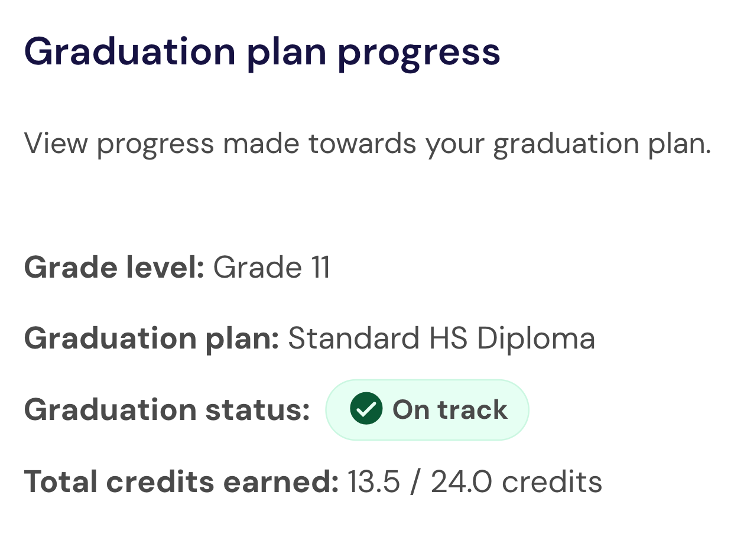Click the word Standard in the plan name

[x=353, y=338]
